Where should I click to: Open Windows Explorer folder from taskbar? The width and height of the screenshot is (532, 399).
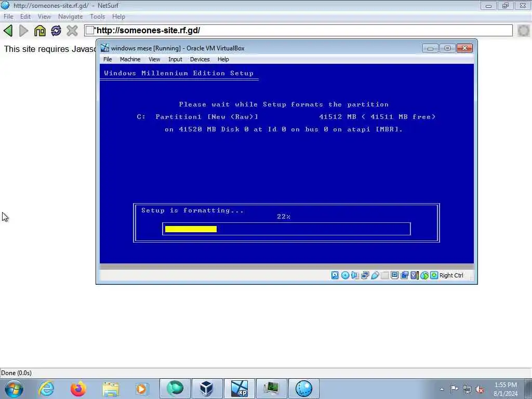coord(111,389)
